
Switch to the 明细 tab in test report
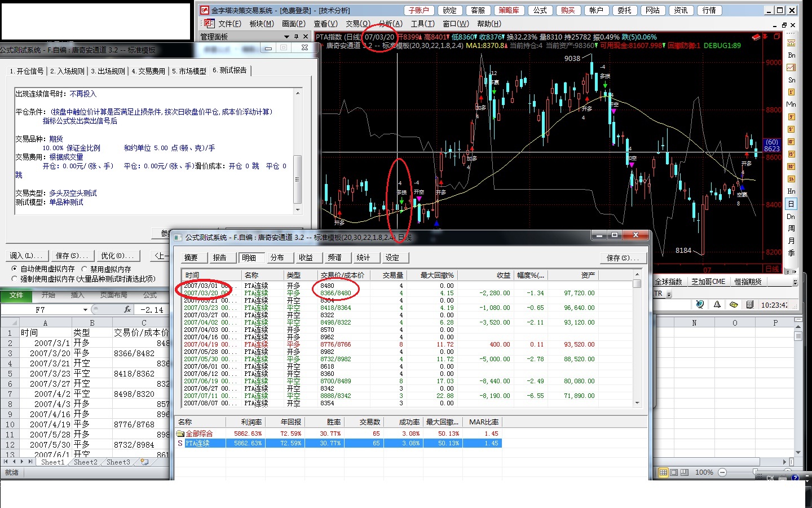[249, 257]
